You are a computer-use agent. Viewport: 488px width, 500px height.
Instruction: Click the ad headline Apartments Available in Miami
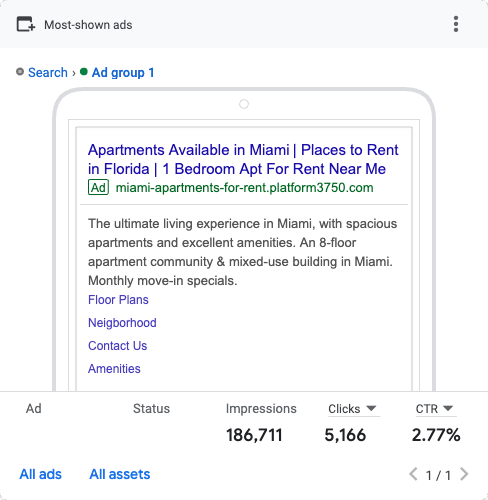click(188, 150)
